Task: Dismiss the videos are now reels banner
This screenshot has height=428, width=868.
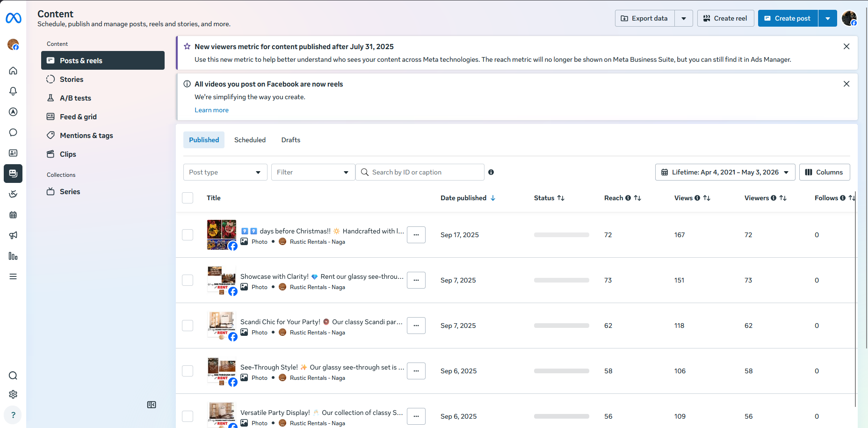Action: [x=846, y=84]
